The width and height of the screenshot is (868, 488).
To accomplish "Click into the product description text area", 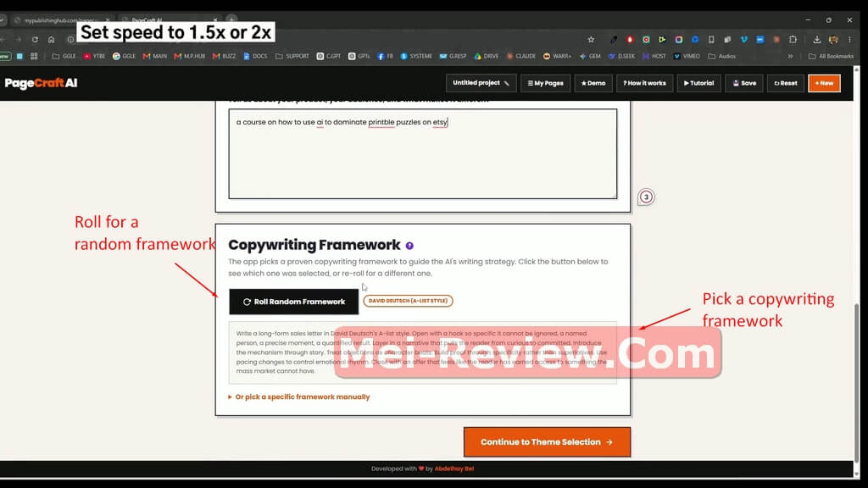I will (x=423, y=154).
